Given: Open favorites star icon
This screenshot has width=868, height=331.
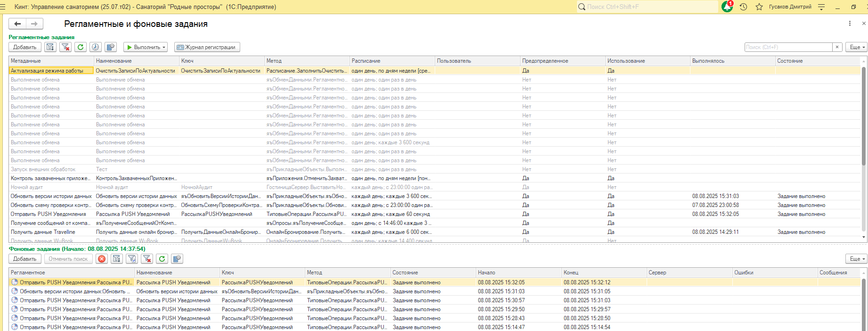Looking at the screenshot, I should 759,7.
